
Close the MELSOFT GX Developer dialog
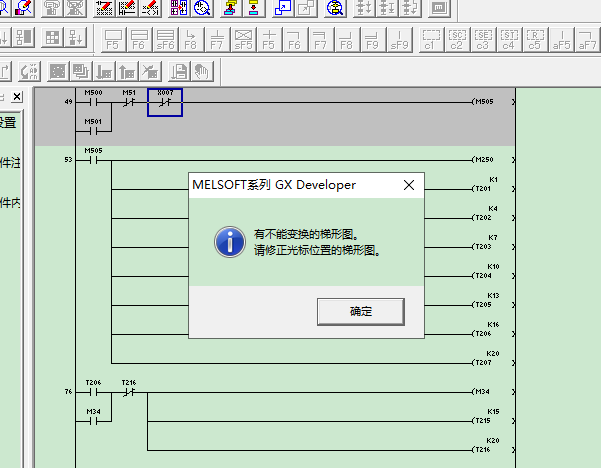click(408, 185)
